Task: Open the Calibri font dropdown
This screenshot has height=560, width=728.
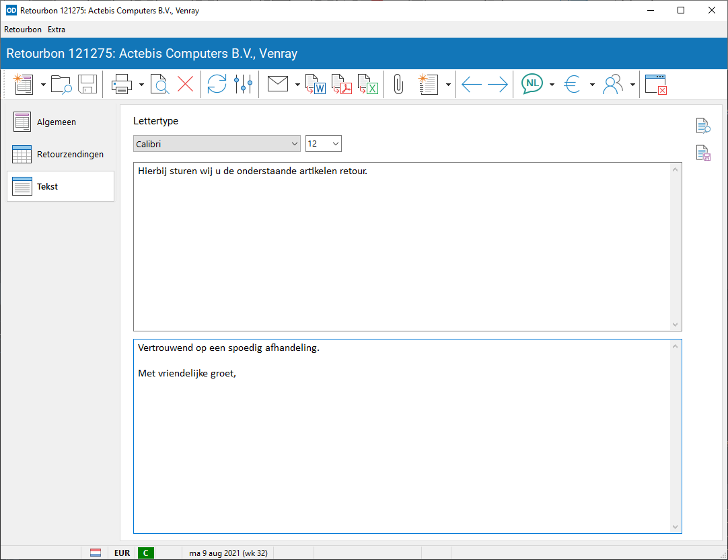Action: pos(217,144)
